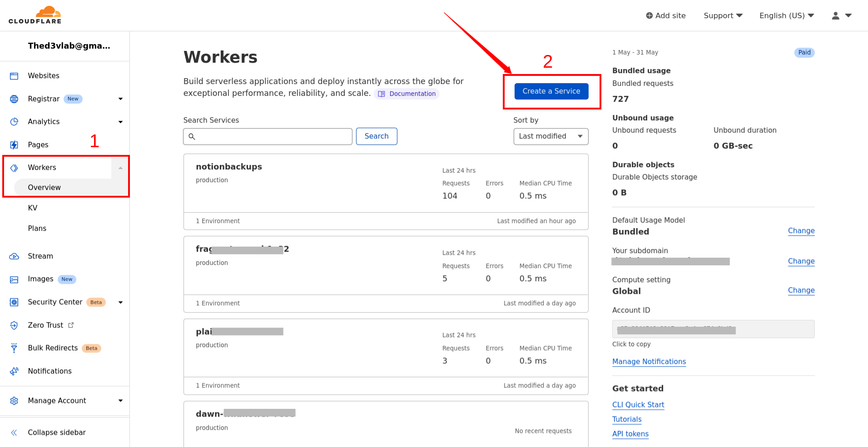The height and width of the screenshot is (447, 868).
Task: Click the Security Center shield icon
Action: (14, 302)
